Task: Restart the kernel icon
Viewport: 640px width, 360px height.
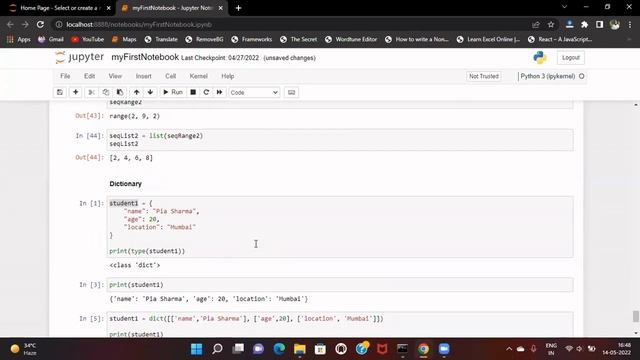Action: coord(206,92)
